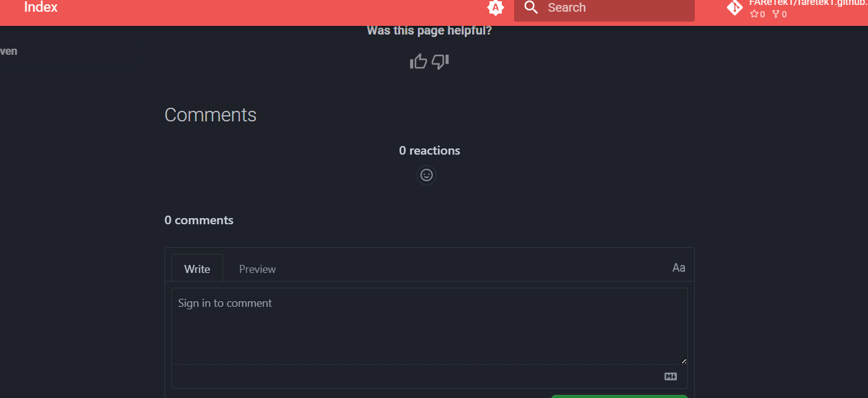This screenshot has height=398, width=868.
Task: Click the Markdown supported icon in comment box
Action: click(671, 376)
